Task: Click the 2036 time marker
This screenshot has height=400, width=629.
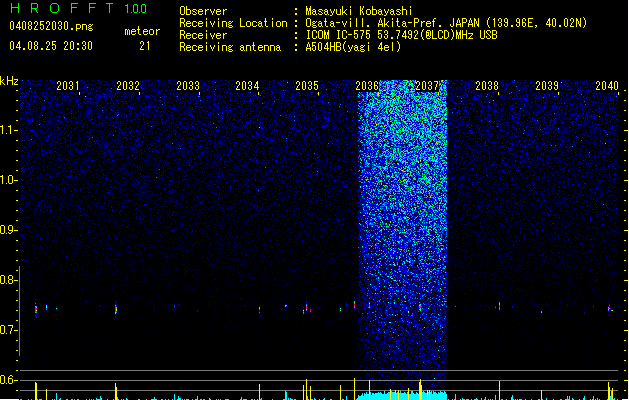Action: pyautogui.click(x=367, y=86)
